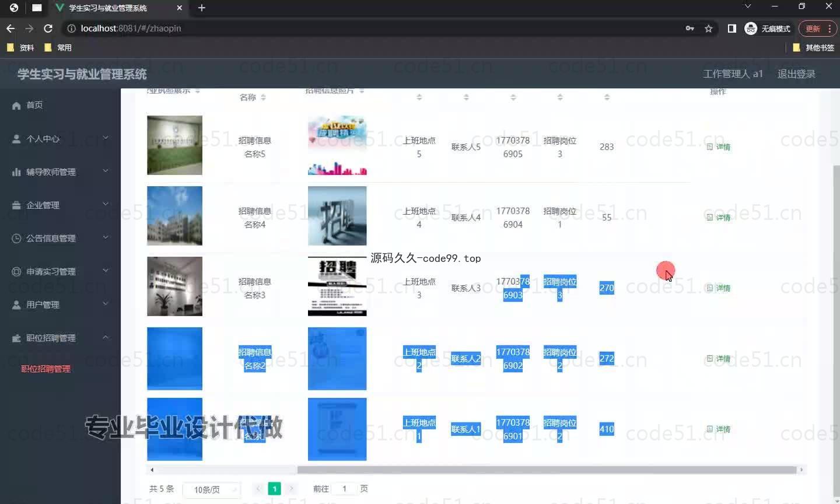840x504 pixels.
Task: Click enterprise photo thumbnail in 名称5 row
Action: [x=174, y=145]
